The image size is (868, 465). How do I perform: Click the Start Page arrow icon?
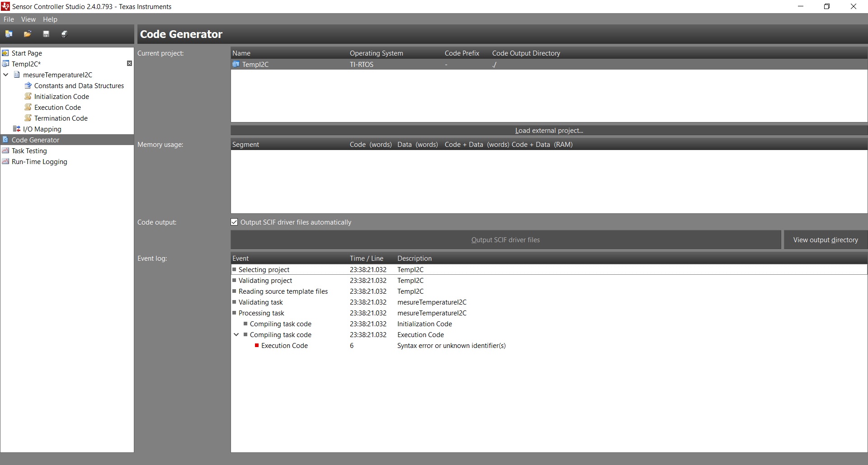(x=6, y=53)
